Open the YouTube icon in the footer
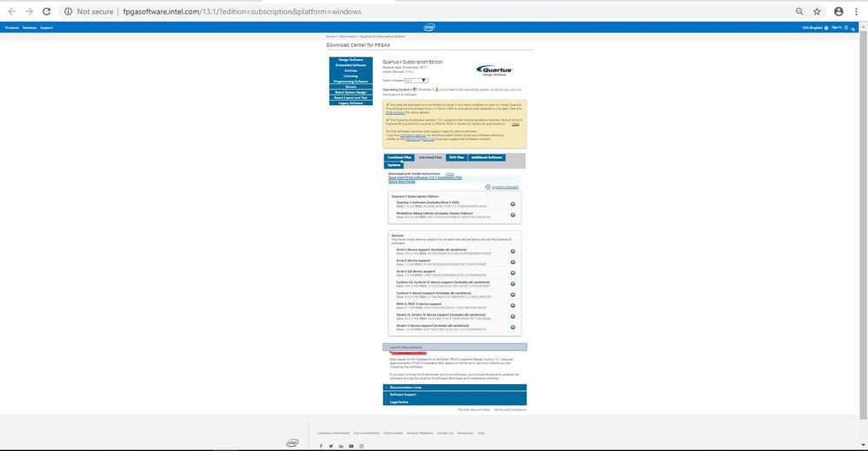868x451 pixels. point(351,446)
